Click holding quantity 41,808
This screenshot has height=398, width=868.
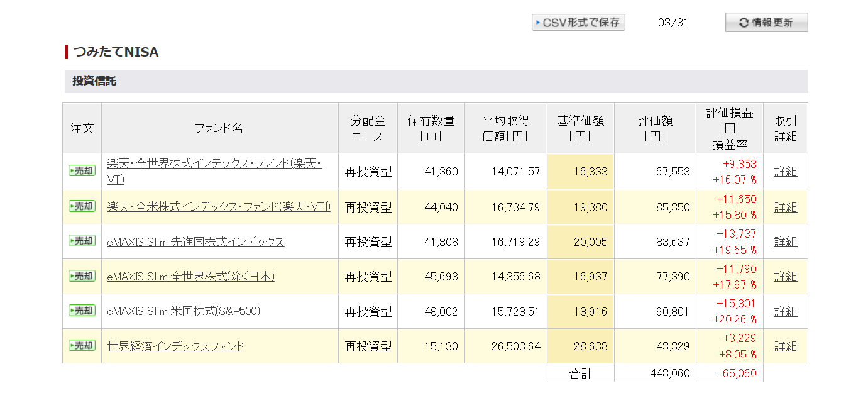(441, 241)
